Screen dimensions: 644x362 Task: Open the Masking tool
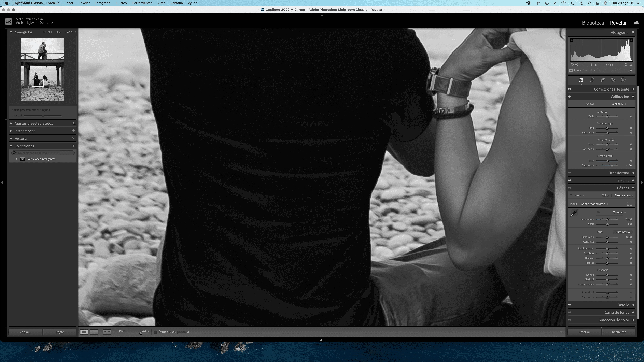(x=623, y=80)
